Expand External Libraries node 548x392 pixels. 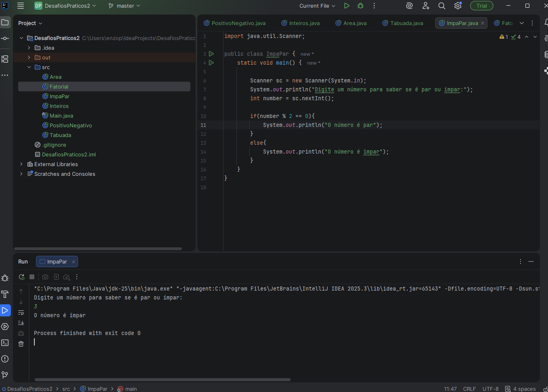click(21, 164)
